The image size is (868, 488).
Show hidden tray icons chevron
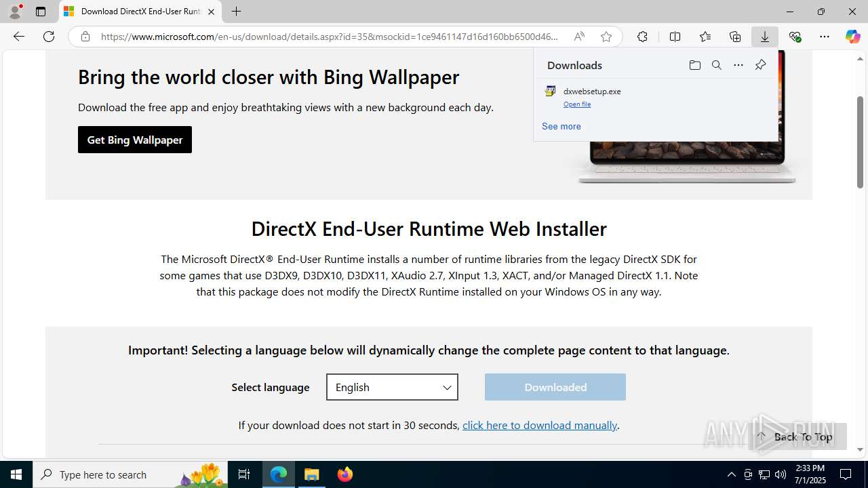(731, 474)
